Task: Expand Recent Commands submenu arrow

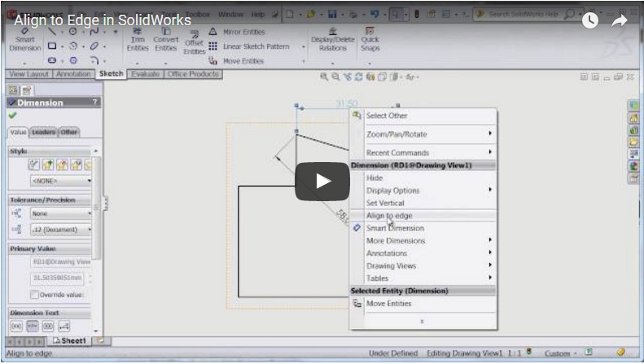Action: [490, 152]
